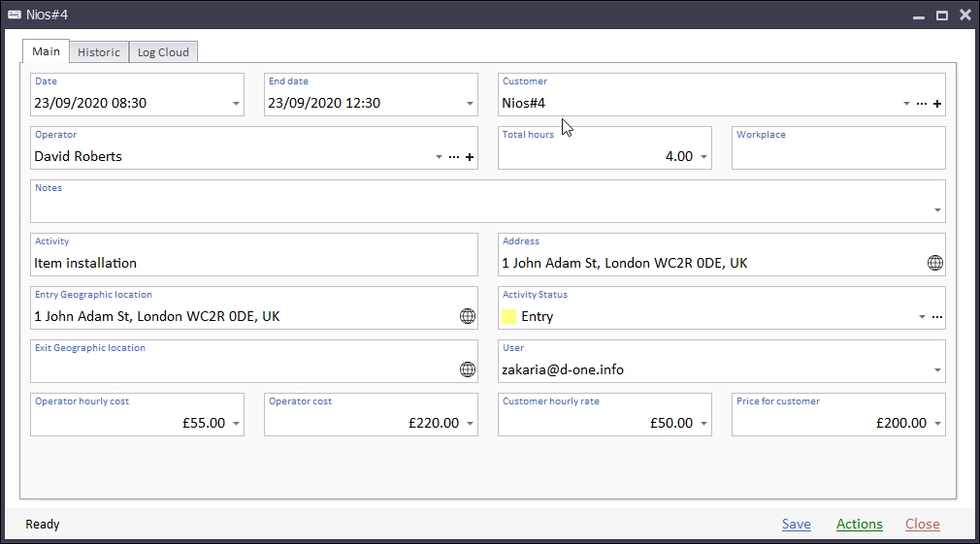Open Activity Status ellipsis button
980x544 pixels.
click(937, 317)
